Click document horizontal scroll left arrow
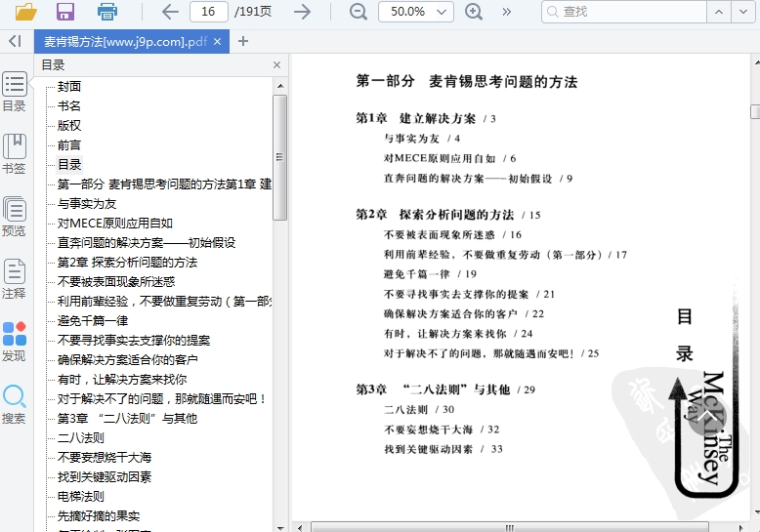Image resolution: width=760 pixels, height=532 pixels. [300, 528]
